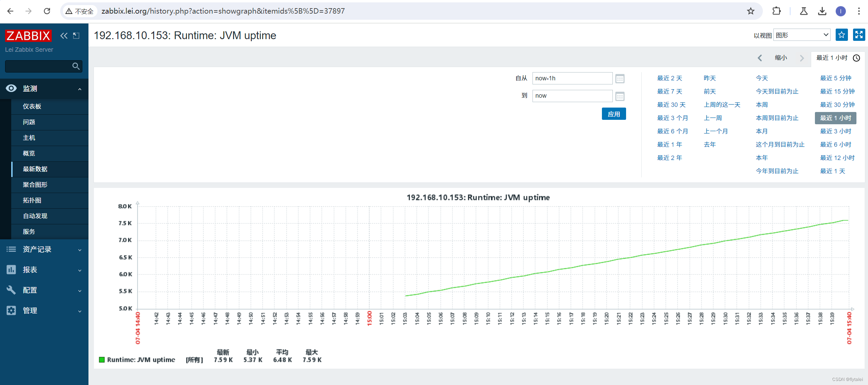Screen dimensions: 868x385
Task: Shift time range backward with left arrow
Action: 760,58
